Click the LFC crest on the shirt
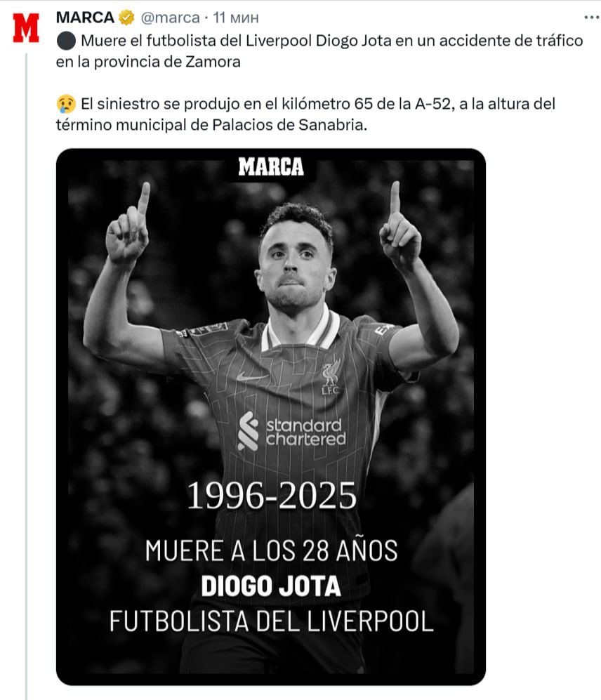Image resolution: width=601 pixels, height=700 pixels. 331,375
